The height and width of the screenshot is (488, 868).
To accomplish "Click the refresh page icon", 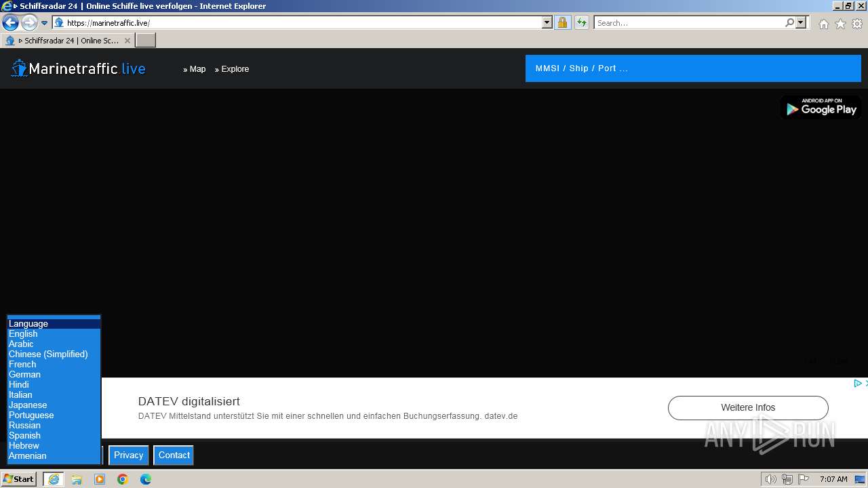I will (582, 22).
